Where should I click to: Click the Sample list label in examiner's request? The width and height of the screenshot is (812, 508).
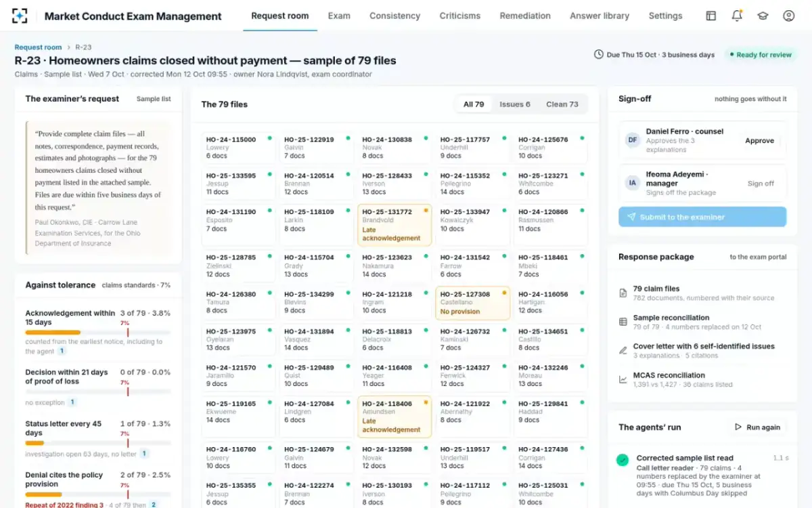pos(154,99)
